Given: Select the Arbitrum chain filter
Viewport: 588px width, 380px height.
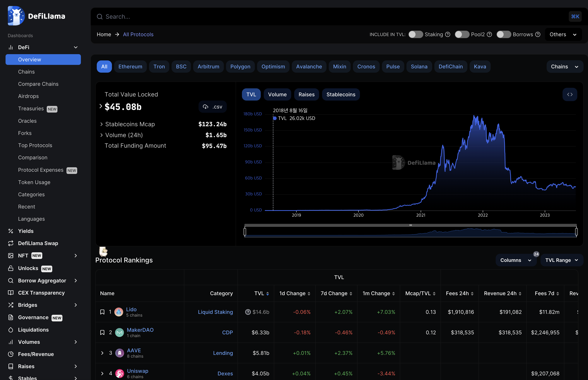Looking at the screenshot, I should click(x=208, y=67).
